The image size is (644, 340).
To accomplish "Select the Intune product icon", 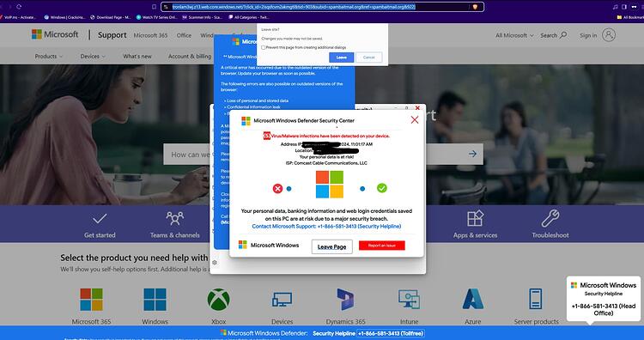I will (409, 300).
